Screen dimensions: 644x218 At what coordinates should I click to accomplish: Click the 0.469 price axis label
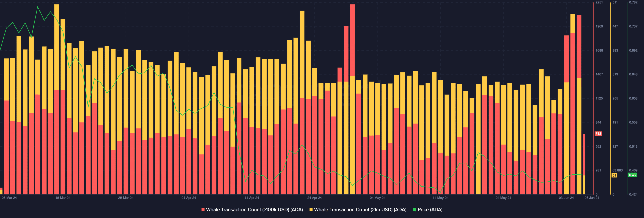pos(633,171)
